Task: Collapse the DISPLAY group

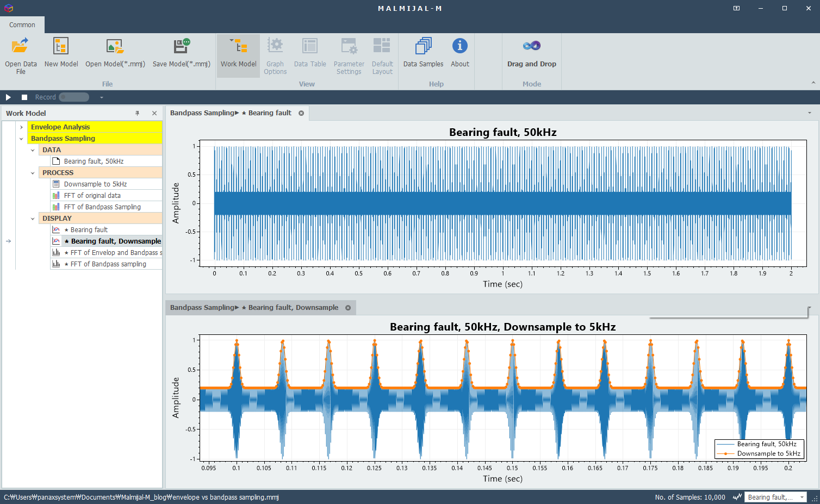Action: tap(33, 219)
